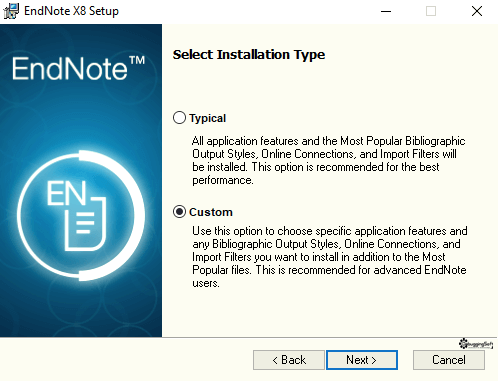Click the circular EN logo graphic
The width and height of the screenshot is (498, 381).
pyautogui.click(x=81, y=216)
